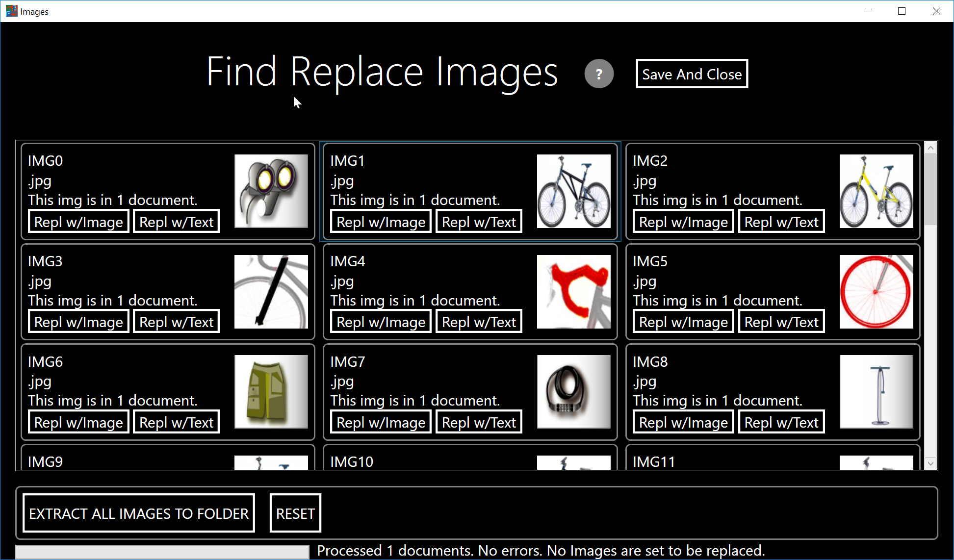Select the IMG3 black fork thumbnail
The height and width of the screenshot is (560, 954).
[271, 292]
